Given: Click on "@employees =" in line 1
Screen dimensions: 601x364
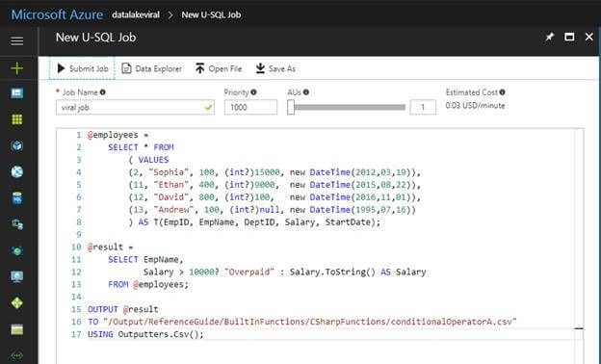Looking at the screenshot, I should [118, 135].
